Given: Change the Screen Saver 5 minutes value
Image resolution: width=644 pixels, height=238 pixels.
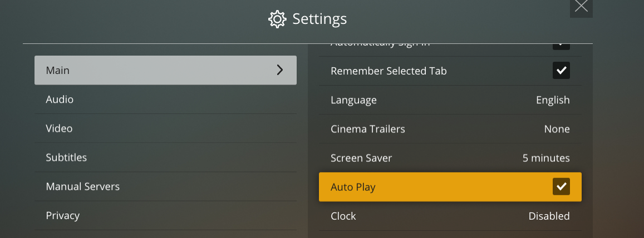Looking at the screenshot, I should pos(546,158).
